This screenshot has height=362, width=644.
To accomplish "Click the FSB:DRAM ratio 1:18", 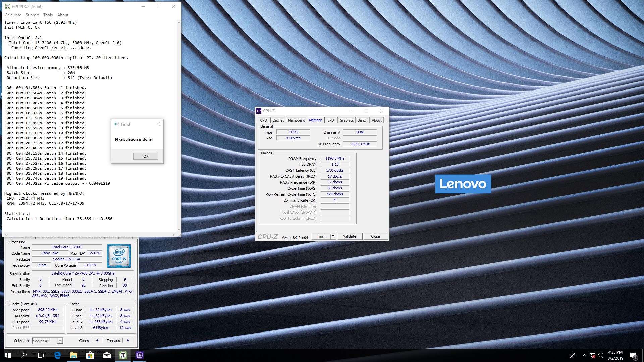I will pyautogui.click(x=335, y=164).
